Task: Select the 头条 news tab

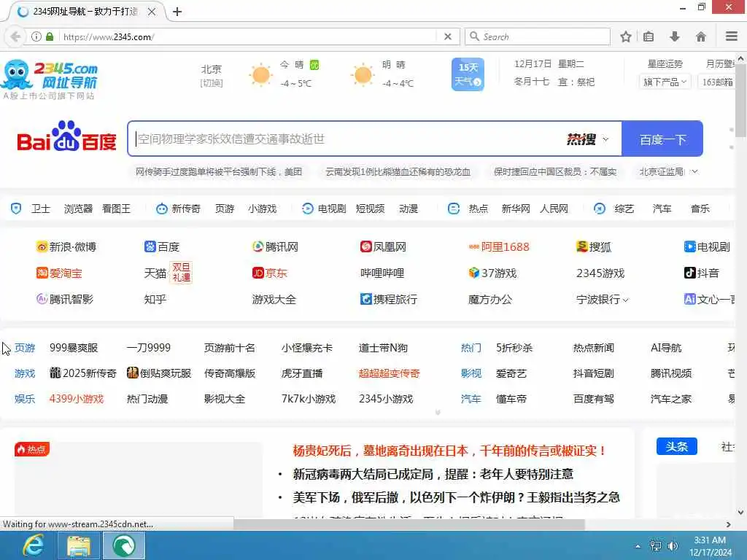Action: 676,446
